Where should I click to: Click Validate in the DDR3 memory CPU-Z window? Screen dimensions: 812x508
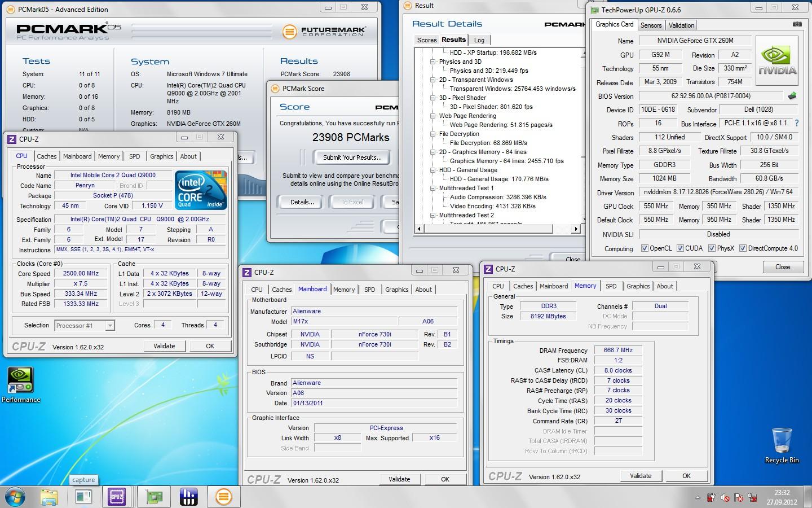click(641, 476)
